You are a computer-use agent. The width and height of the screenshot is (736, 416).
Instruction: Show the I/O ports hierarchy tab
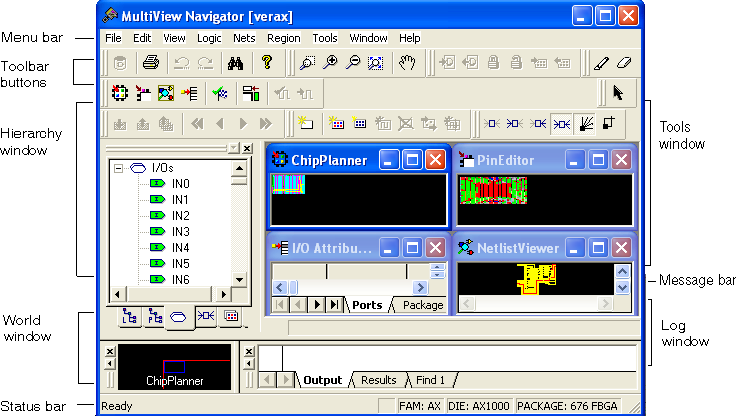(x=178, y=318)
